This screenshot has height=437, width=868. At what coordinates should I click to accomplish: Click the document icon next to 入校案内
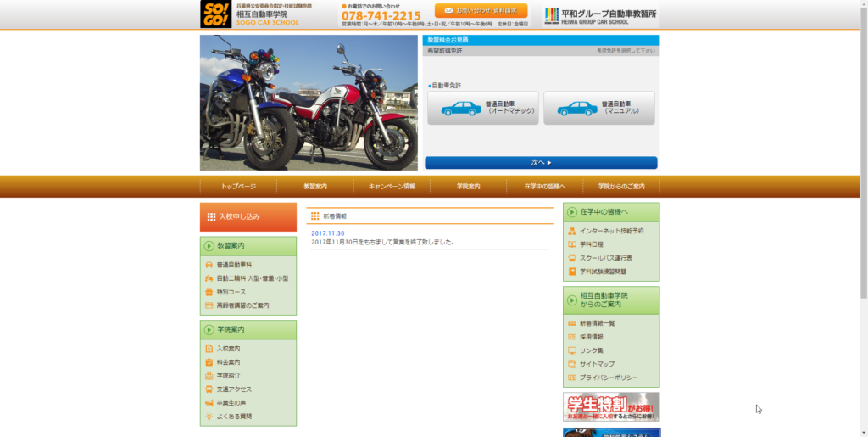(209, 349)
